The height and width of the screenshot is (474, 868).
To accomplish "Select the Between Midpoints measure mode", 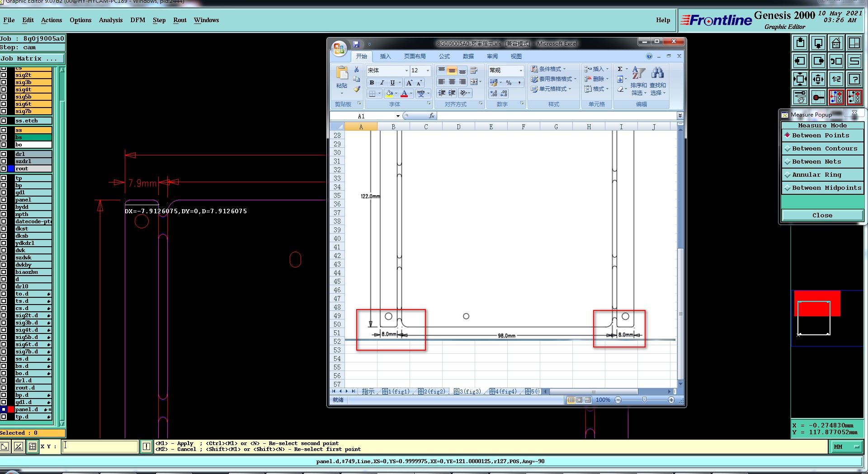I will point(822,188).
